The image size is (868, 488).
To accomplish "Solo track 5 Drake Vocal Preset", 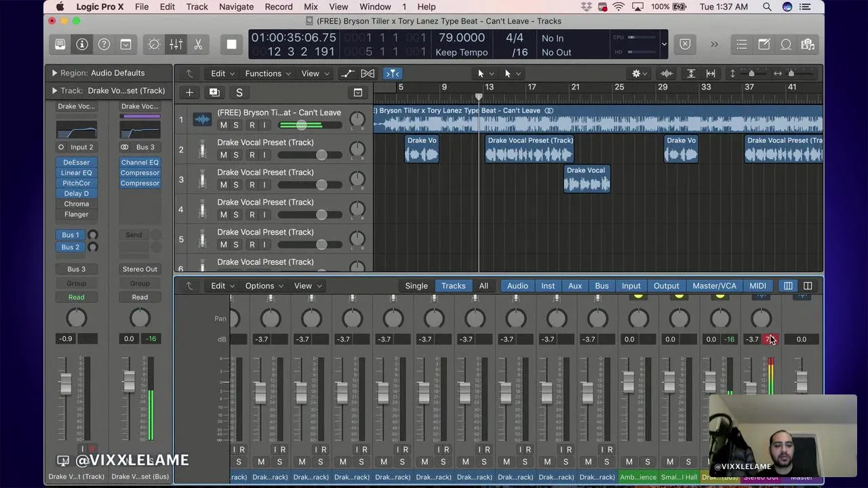I will pos(235,244).
